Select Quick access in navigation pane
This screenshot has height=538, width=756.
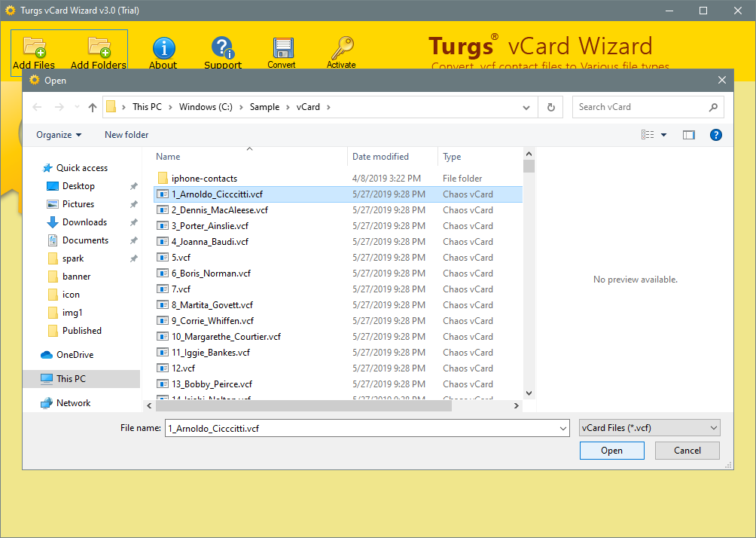[x=82, y=168]
